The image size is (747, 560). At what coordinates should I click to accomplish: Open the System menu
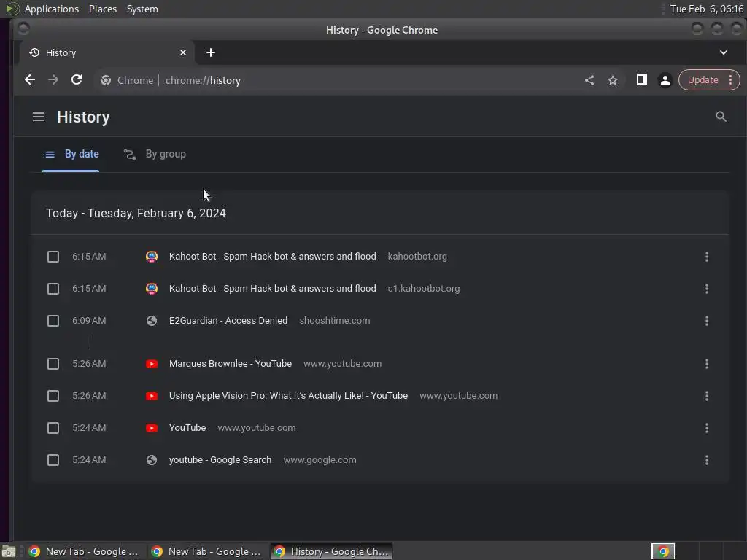(x=142, y=9)
